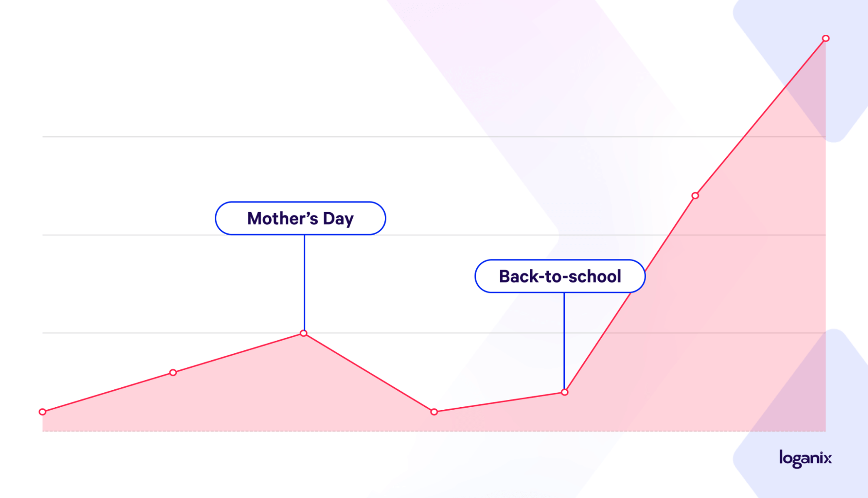Click the blue connector line below Mother's Day
This screenshot has width=868, height=498.
pyautogui.click(x=304, y=282)
